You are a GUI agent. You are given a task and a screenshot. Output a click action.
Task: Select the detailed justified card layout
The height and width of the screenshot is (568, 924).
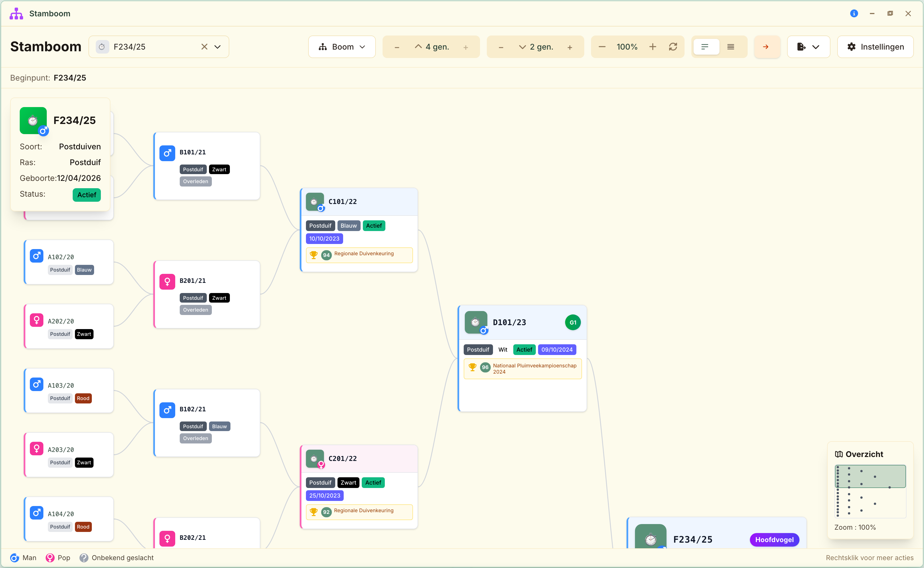(730, 46)
